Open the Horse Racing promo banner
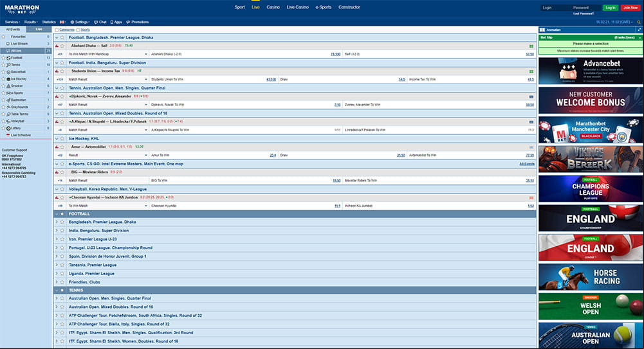The height and width of the screenshot is (349, 644). [x=591, y=277]
